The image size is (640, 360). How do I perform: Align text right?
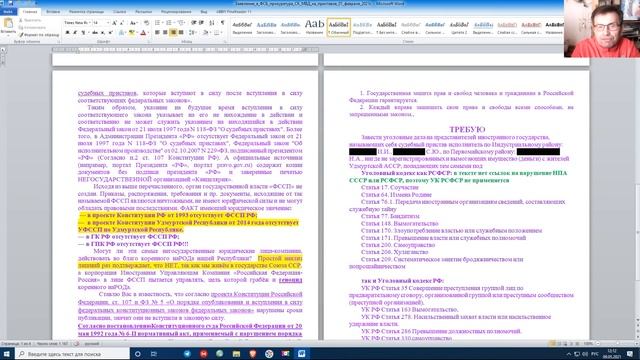click(x=173, y=32)
